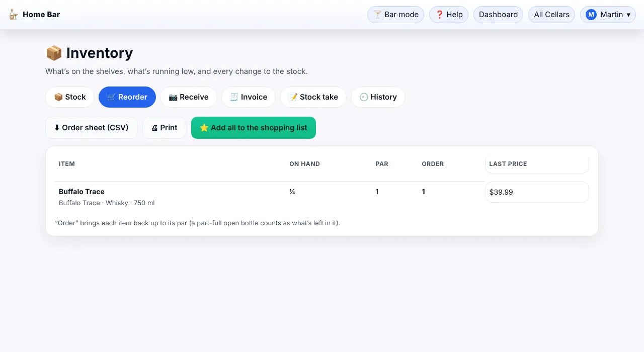Screen dimensions: 644x352
Task: Open All Cellars
Action: [x=551, y=15]
